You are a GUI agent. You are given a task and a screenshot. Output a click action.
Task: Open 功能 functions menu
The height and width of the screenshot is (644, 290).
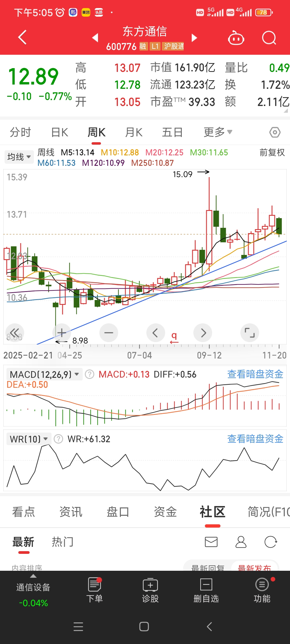(x=262, y=590)
